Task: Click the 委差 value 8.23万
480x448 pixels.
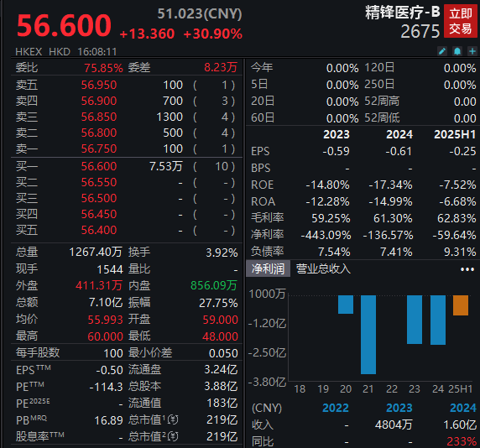Action: coord(221,67)
